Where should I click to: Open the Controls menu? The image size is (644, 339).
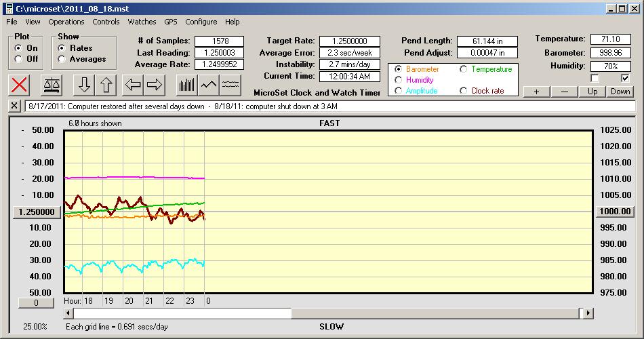(106, 22)
